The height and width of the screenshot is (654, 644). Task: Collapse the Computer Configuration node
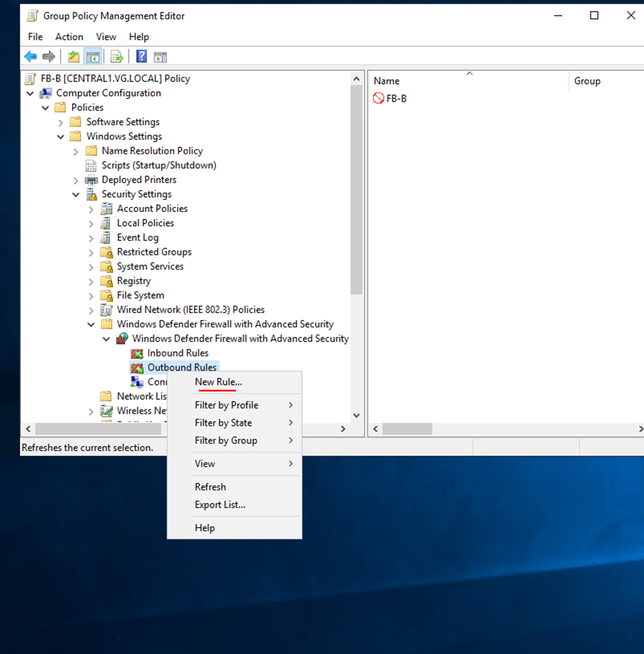coord(30,93)
